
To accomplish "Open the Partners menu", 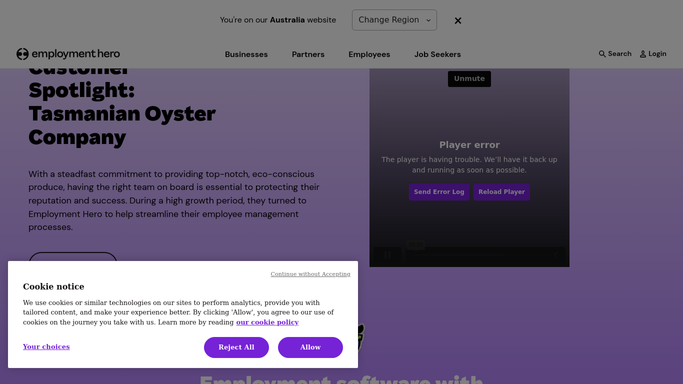I will (x=308, y=54).
